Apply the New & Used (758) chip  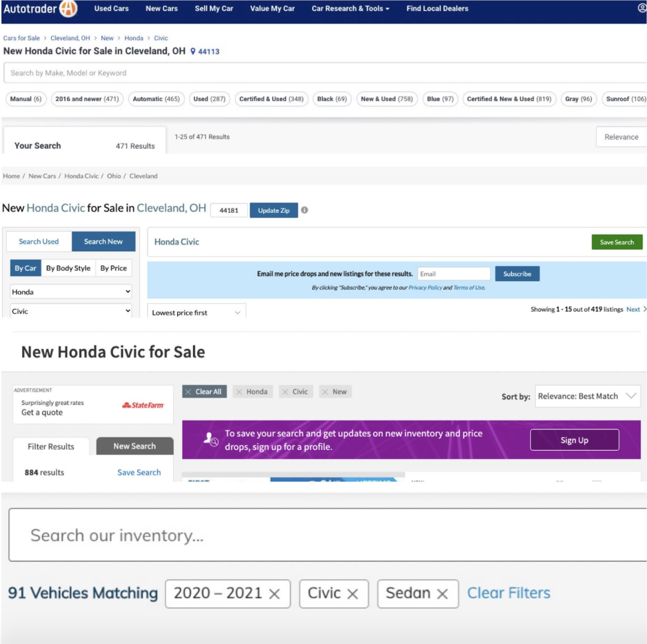387,99
